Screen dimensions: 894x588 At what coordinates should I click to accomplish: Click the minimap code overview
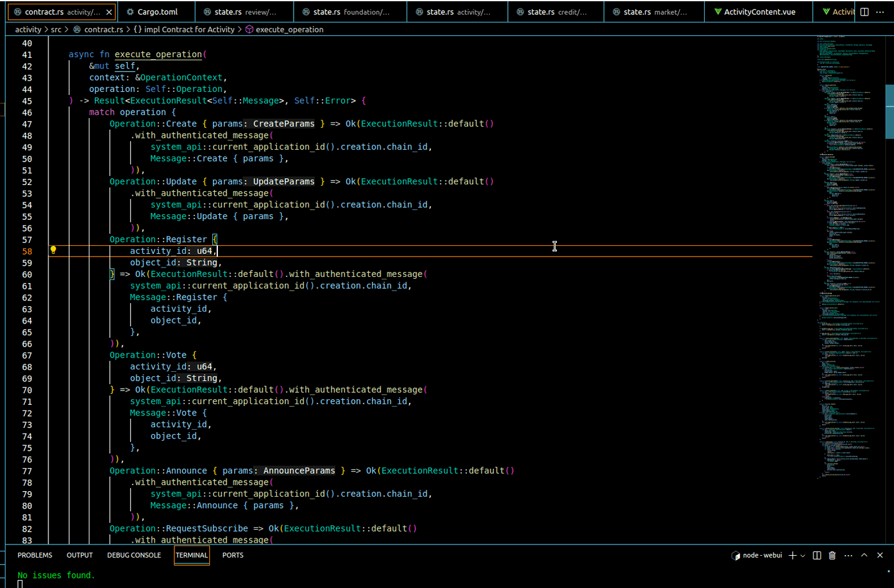[849, 258]
